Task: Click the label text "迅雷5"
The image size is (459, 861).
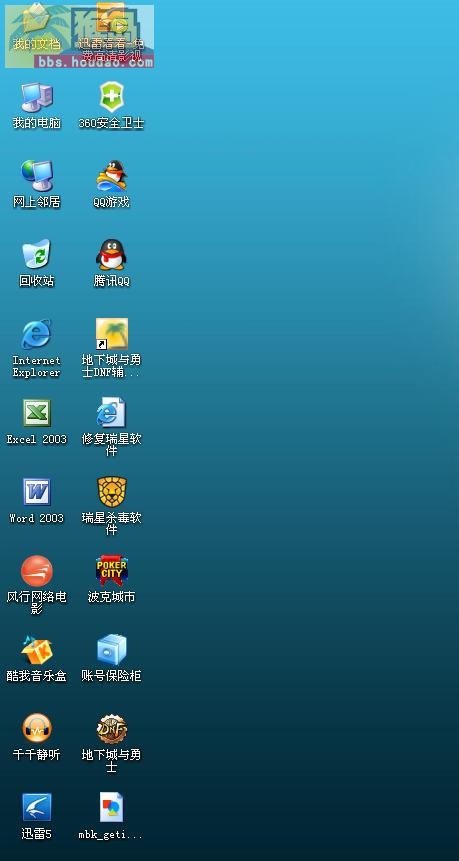Action: 37,834
